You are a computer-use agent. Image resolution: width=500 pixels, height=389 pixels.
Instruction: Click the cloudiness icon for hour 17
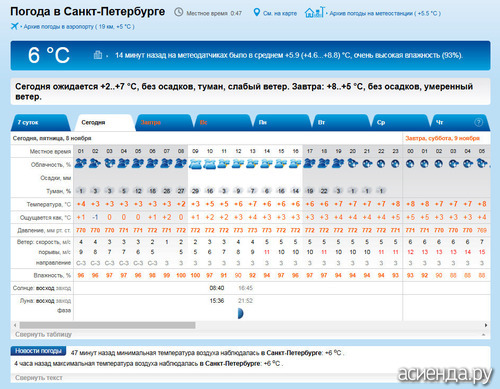click(310, 163)
